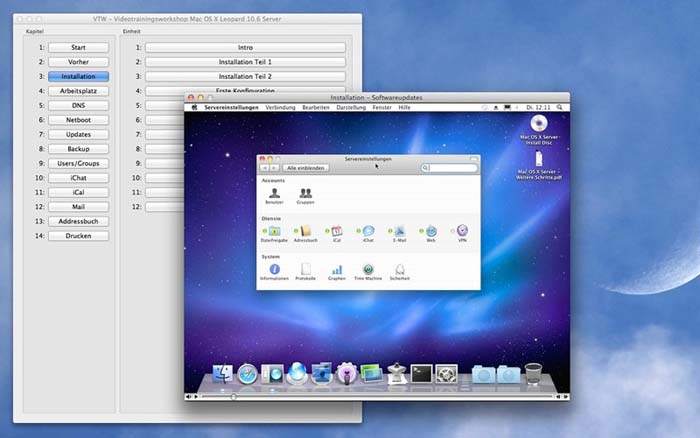Click the back arrow in Servereinstellungen toolbar
Image resolution: width=700 pixels, height=438 pixels.
click(x=264, y=168)
